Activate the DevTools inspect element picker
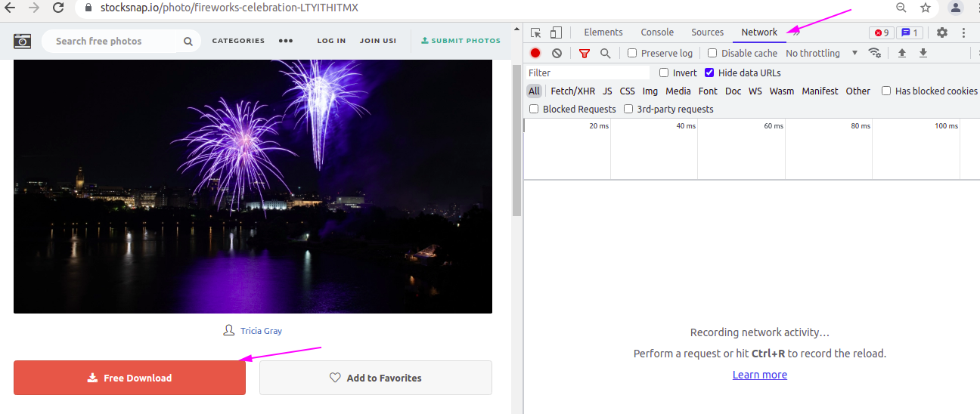This screenshot has height=414, width=980. 536,32
